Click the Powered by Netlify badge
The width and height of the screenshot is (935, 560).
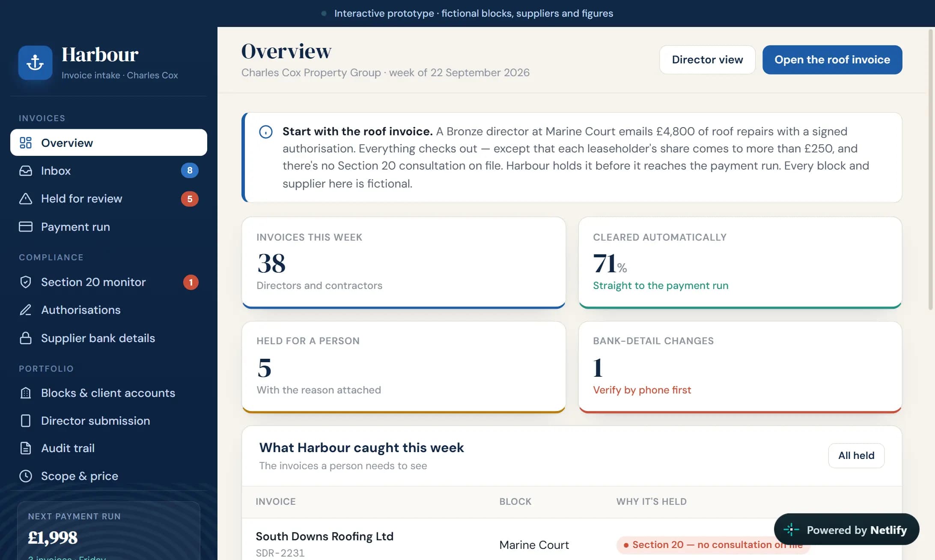[846, 530]
